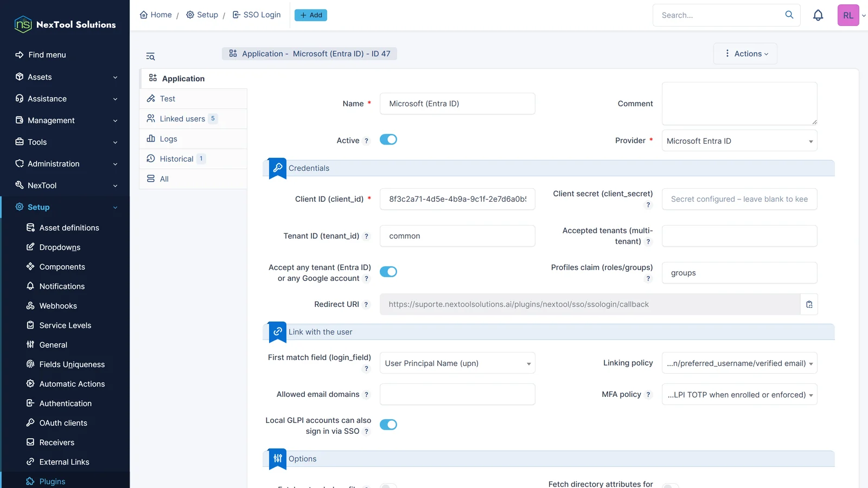
Task: Click the Client ID input field
Action: [457, 199]
